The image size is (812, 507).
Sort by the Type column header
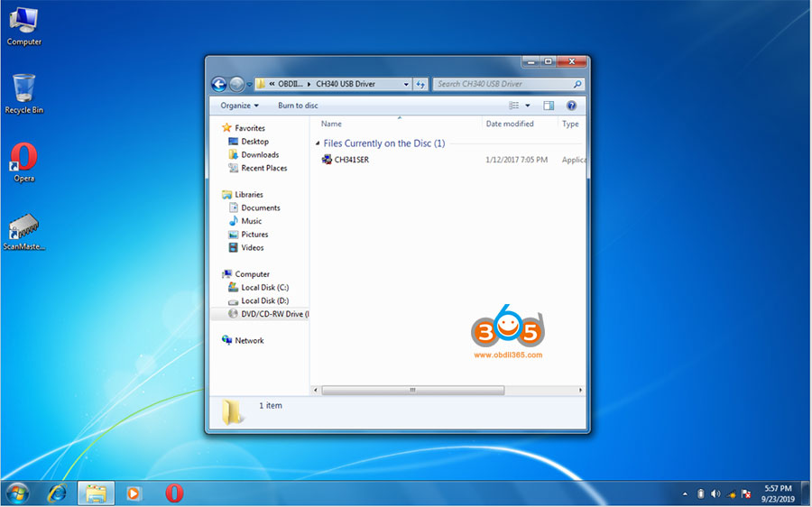point(571,124)
